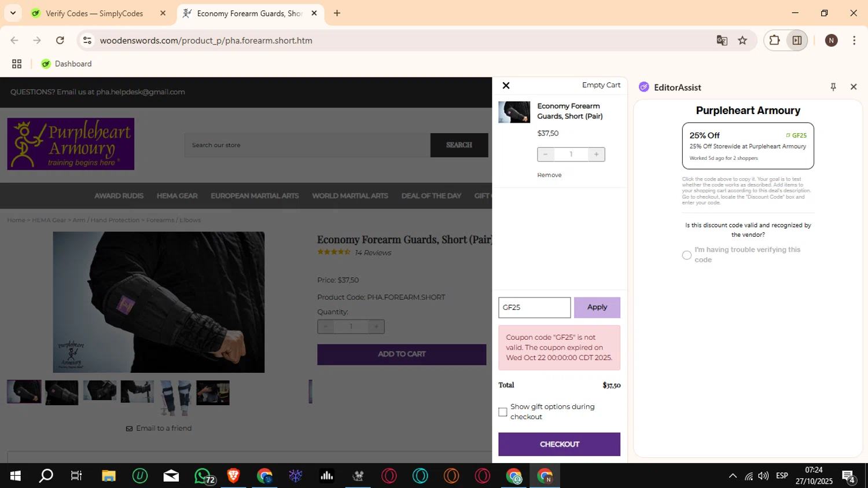Go back in browser history

click(x=14, y=41)
